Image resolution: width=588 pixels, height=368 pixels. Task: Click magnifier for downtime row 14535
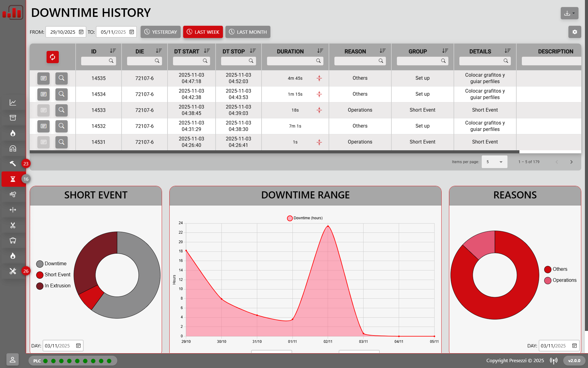(x=62, y=78)
